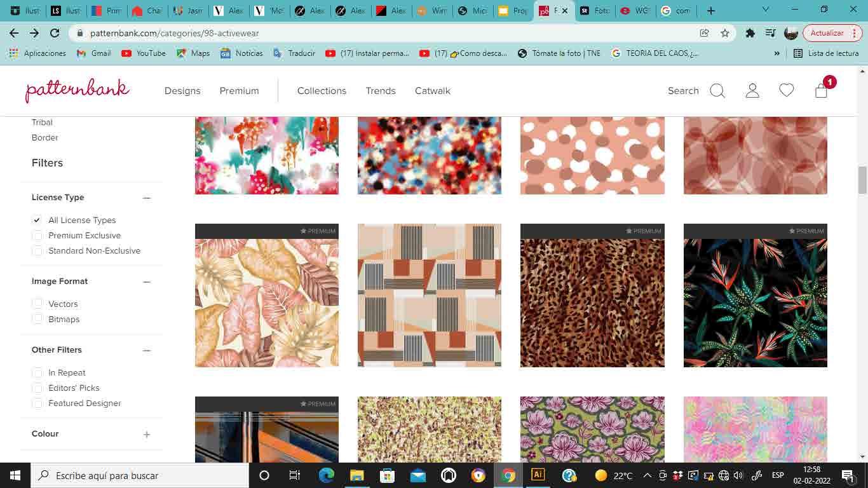The width and height of the screenshot is (868, 488).
Task: Open a new browser tab
Action: coord(711,11)
